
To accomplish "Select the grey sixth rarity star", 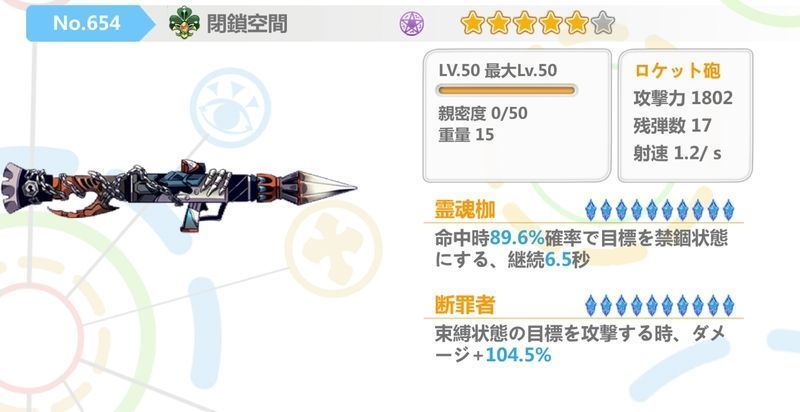I will pos(603,23).
